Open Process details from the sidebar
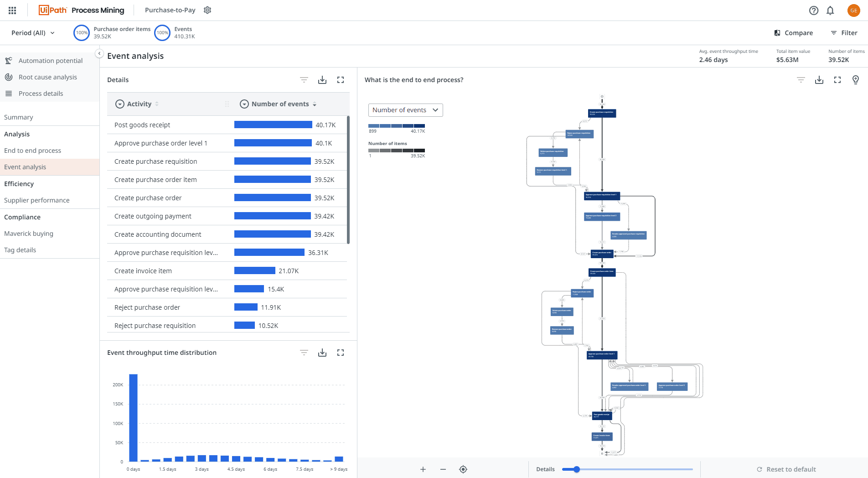 click(41, 94)
